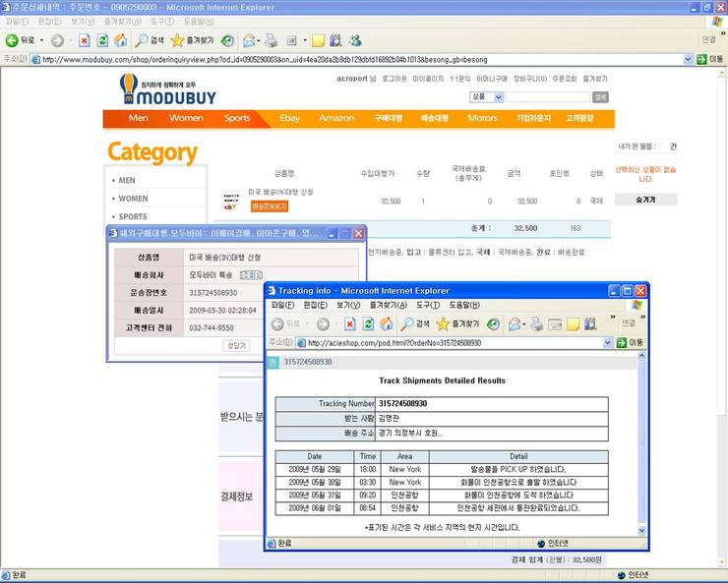This screenshot has height=583, width=728.
Task: Open Mail dropdown arrow in main toolbar
Action: (x=259, y=41)
